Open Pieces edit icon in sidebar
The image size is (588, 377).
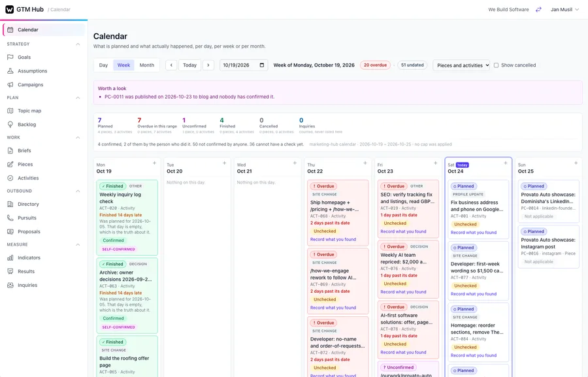10,164
